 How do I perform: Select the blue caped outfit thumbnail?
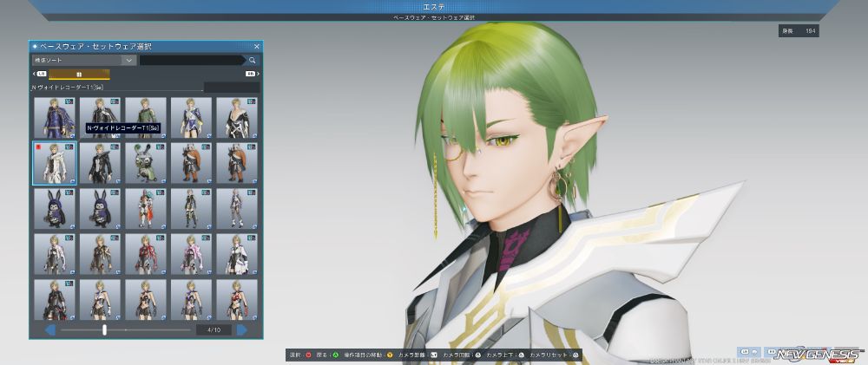point(54,118)
